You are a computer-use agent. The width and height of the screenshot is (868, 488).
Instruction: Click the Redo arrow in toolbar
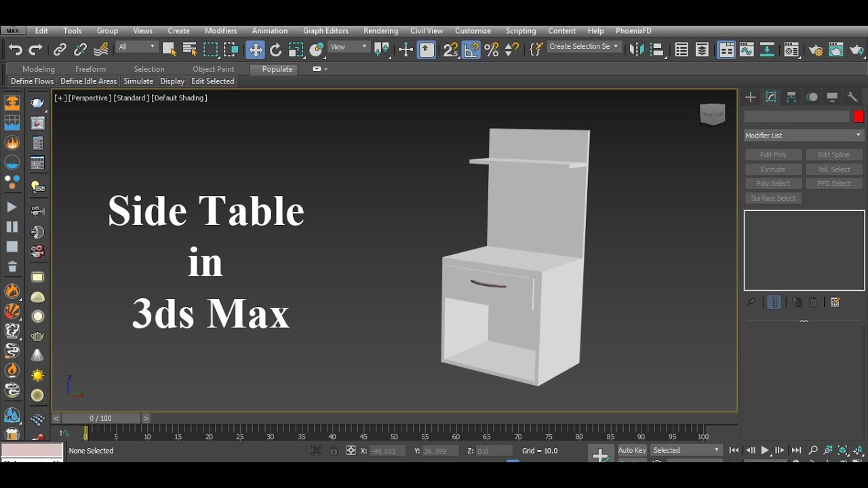[x=35, y=49]
